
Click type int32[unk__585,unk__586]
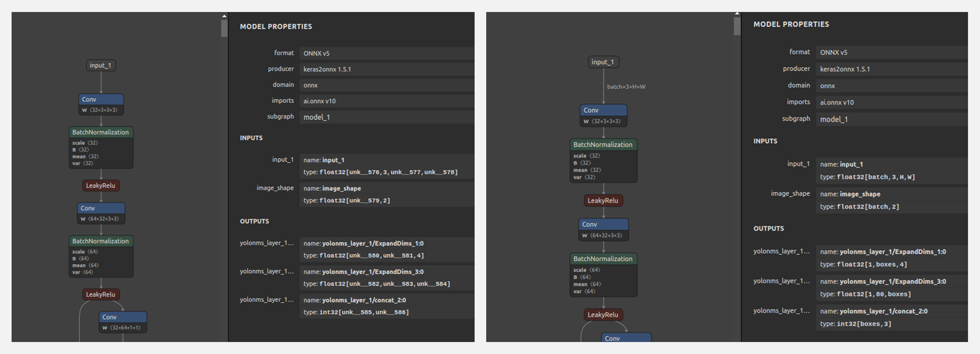pos(387,312)
